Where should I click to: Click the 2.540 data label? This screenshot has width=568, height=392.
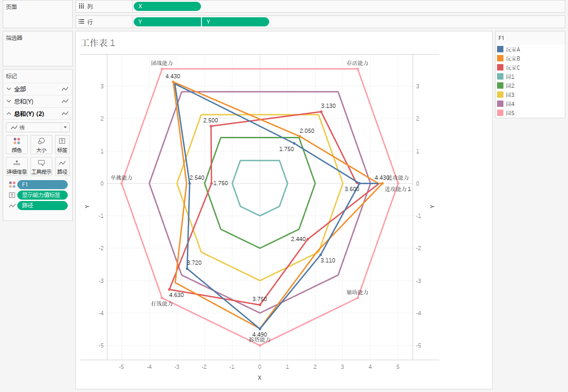[197, 178]
